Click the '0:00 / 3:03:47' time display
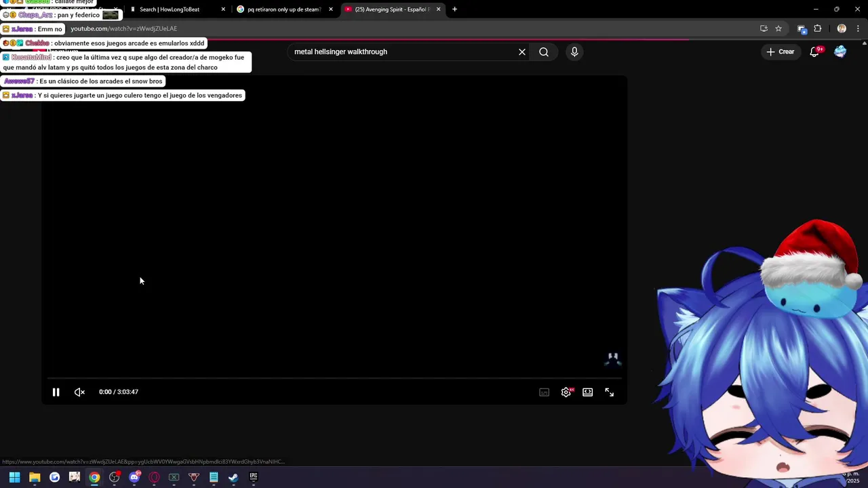868x488 pixels. (x=119, y=392)
